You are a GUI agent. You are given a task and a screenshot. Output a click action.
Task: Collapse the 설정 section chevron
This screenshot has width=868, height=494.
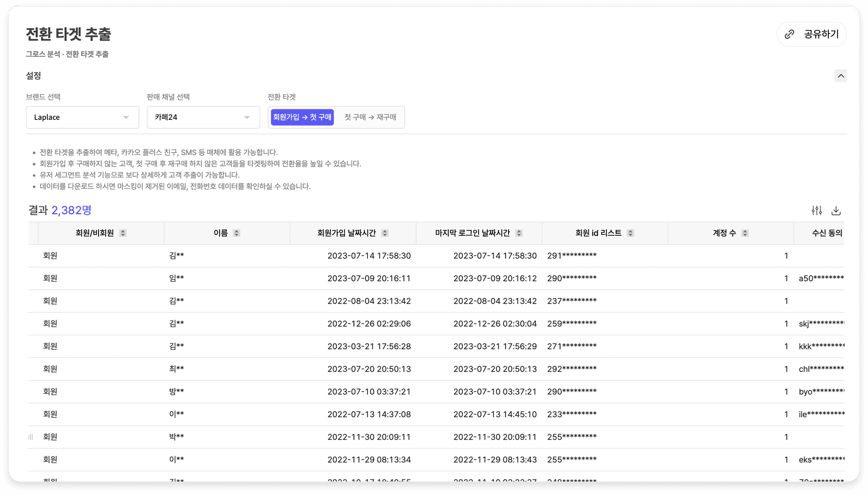click(840, 76)
